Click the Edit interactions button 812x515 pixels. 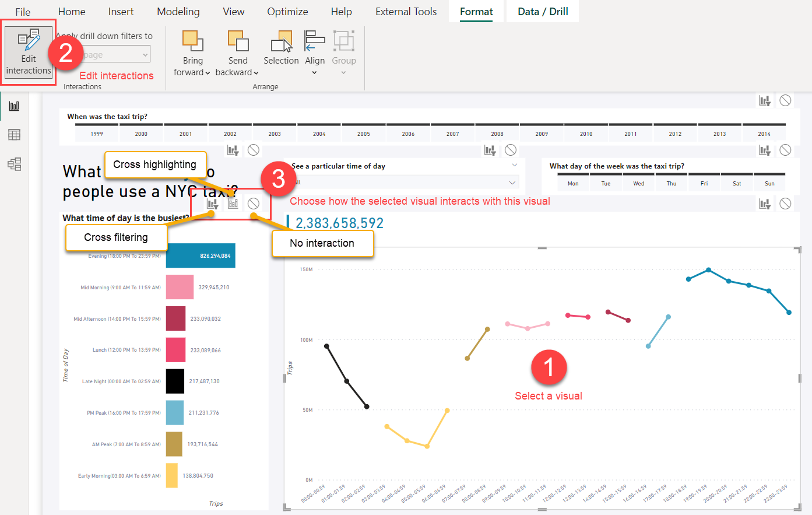click(x=29, y=52)
